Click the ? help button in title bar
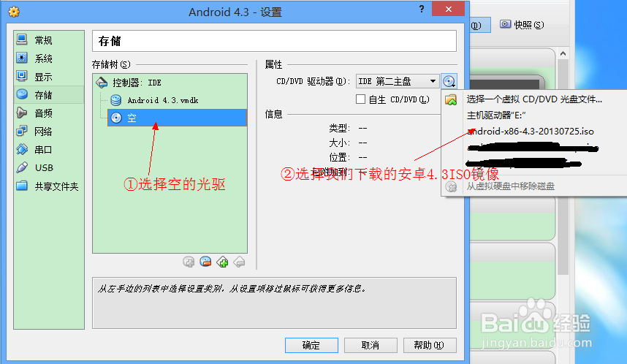The width and height of the screenshot is (627, 364). [422, 10]
